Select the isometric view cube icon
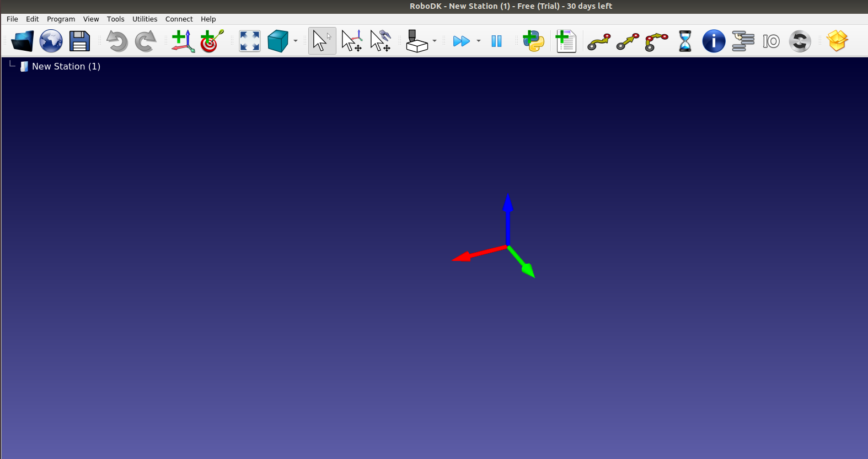The width and height of the screenshot is (868, 459). [x=278, y=41]
